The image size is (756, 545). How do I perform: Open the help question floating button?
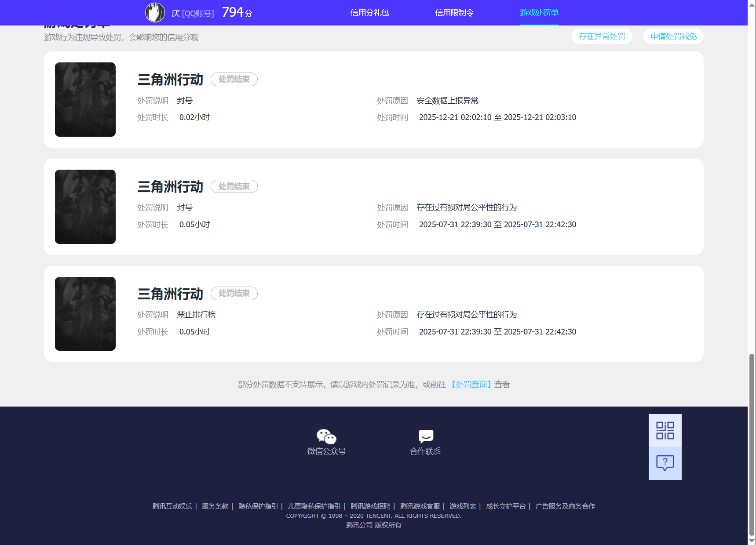(665, 463)
